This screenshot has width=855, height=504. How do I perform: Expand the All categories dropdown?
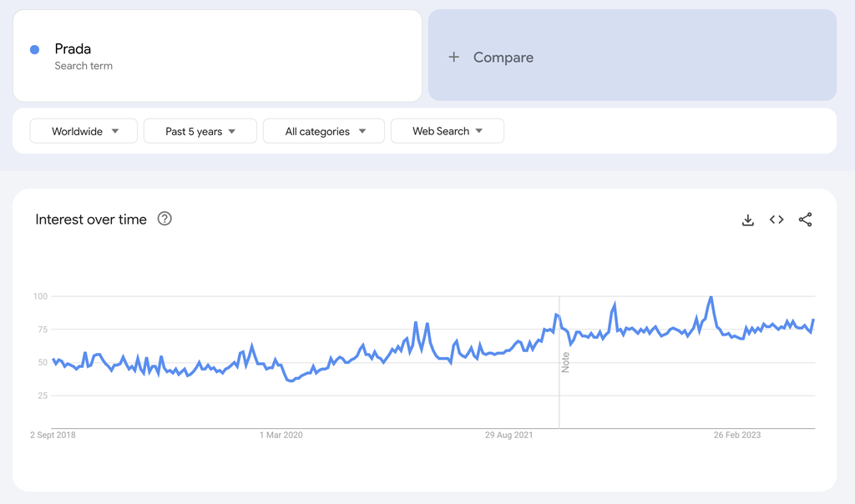(x=324, y=131)
